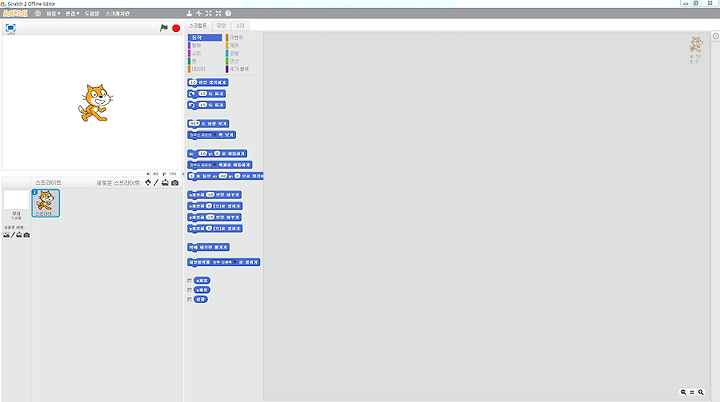
Task: Open dropdown in point towards mouse-pointer block
Action: [x=215, y=135]
